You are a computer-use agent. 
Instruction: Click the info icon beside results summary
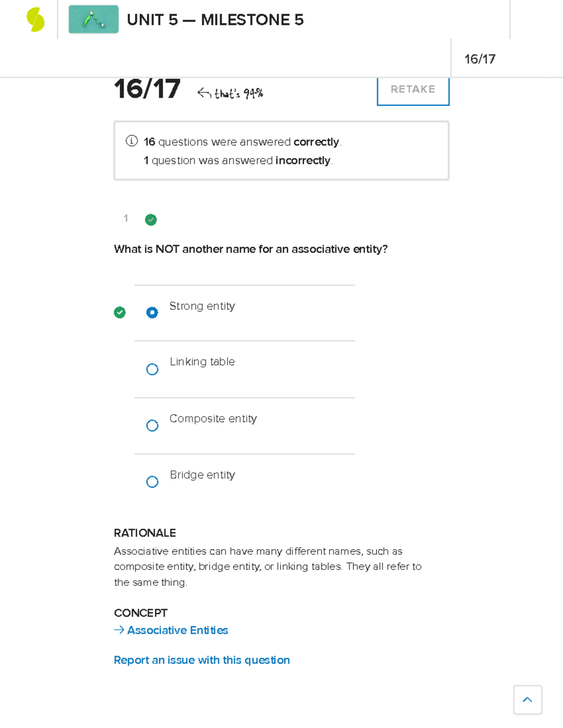pyautogui.click(x=131, y=141)
